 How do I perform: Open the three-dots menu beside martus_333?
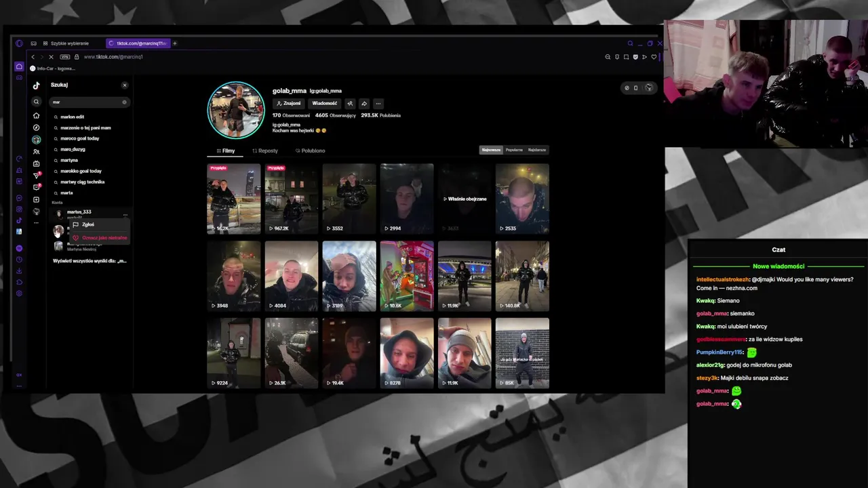tap(125, 214)
